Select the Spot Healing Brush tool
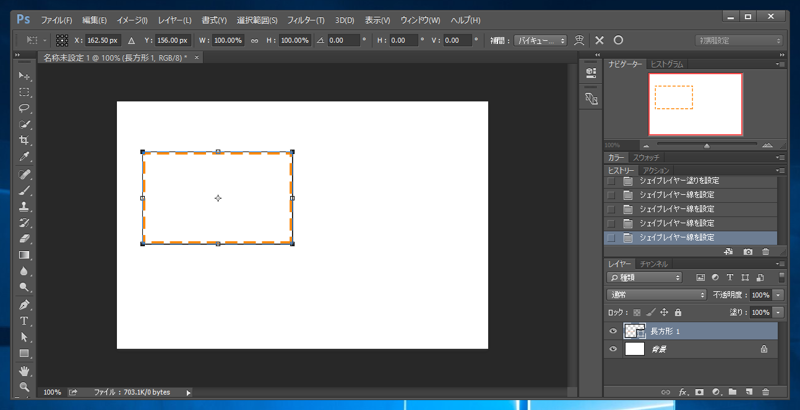This screenshot has height=410, width=800. (x=24, y=174)
